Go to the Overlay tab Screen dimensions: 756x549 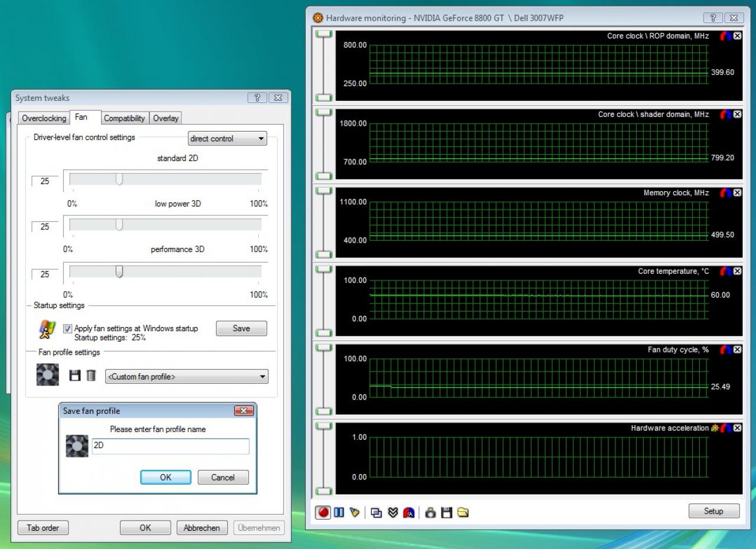click(x=165, y=118)
